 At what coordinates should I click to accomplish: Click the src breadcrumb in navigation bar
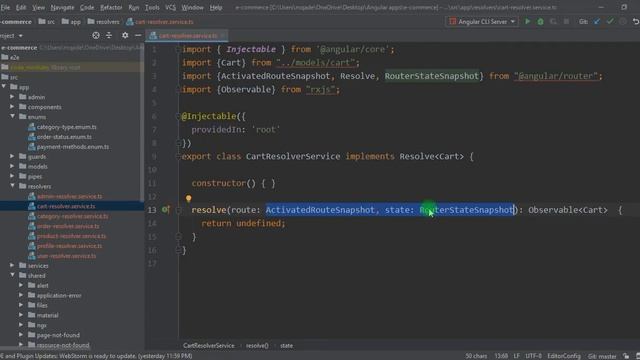coord(46,22)
